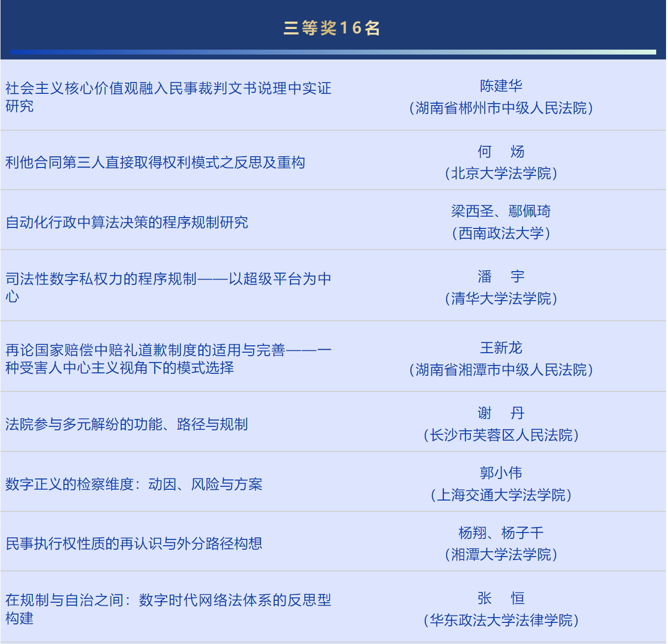Click affiliation 华东政法大学法律学院
The height and width of the screenshot is (644, 668).
click(501, 620)
